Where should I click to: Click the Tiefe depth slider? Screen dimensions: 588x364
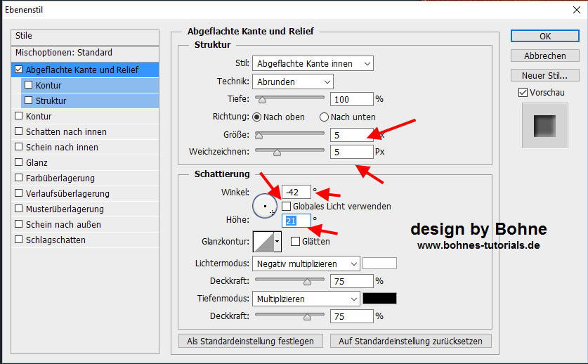click(x=289, y=99)
